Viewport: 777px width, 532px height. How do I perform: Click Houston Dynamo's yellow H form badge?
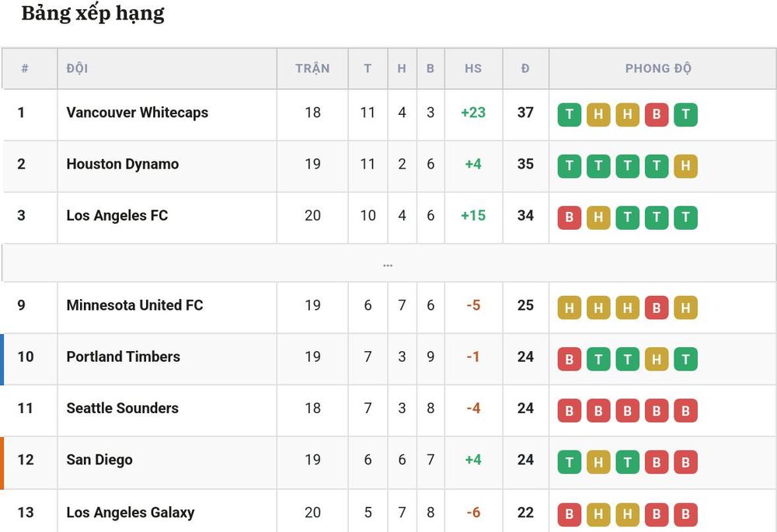point(686,166)
